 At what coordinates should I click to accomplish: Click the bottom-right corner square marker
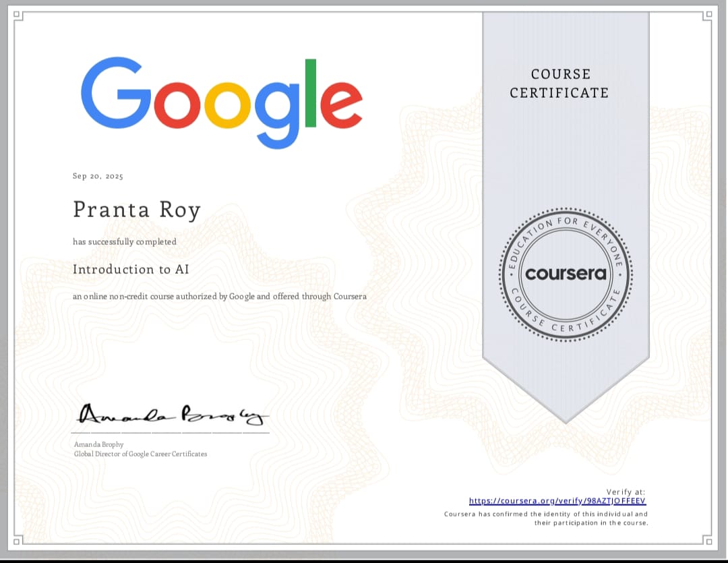pyautogui.click(x=708, y=540)
